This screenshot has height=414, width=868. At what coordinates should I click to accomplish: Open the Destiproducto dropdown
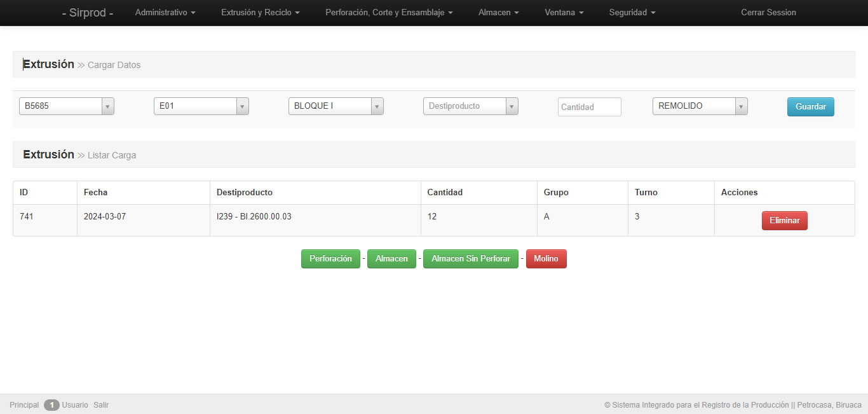tap(471, 106)
